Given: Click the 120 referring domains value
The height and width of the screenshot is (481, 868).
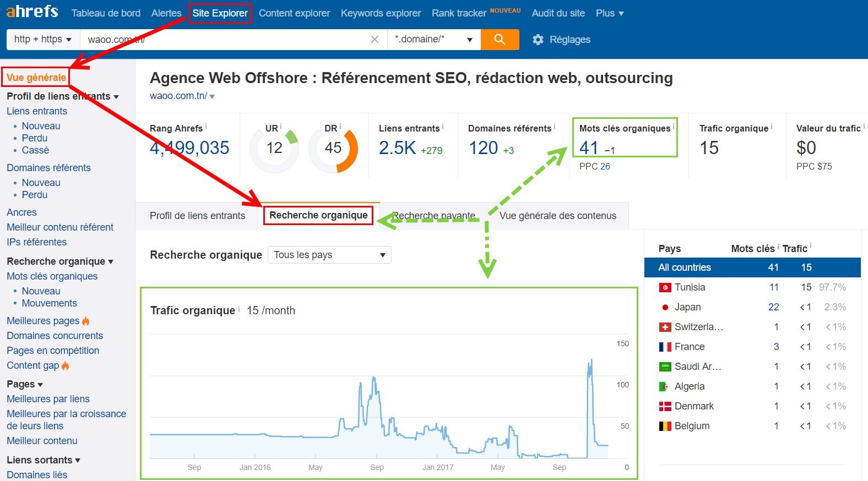Looking at the screenshot, I should point(483,148).
